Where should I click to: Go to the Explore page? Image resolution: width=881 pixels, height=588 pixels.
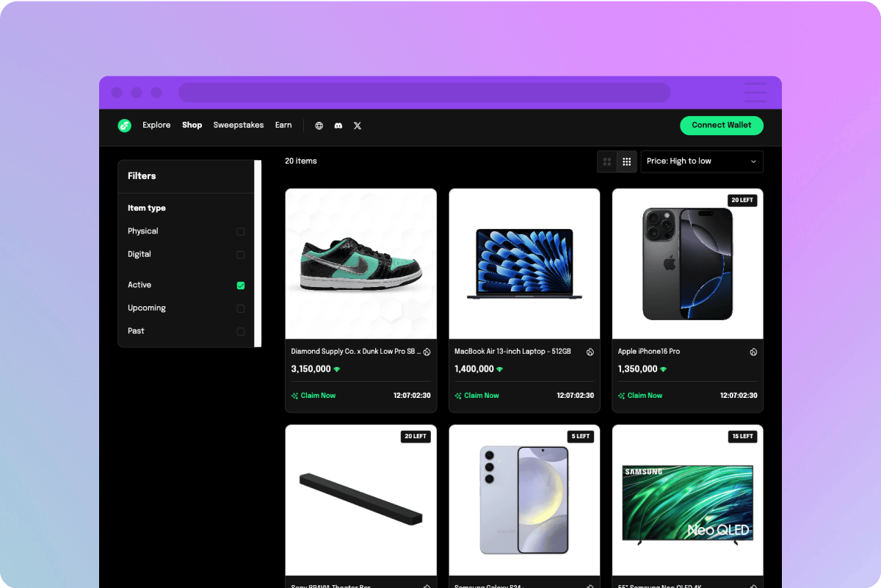click(156, 126)
